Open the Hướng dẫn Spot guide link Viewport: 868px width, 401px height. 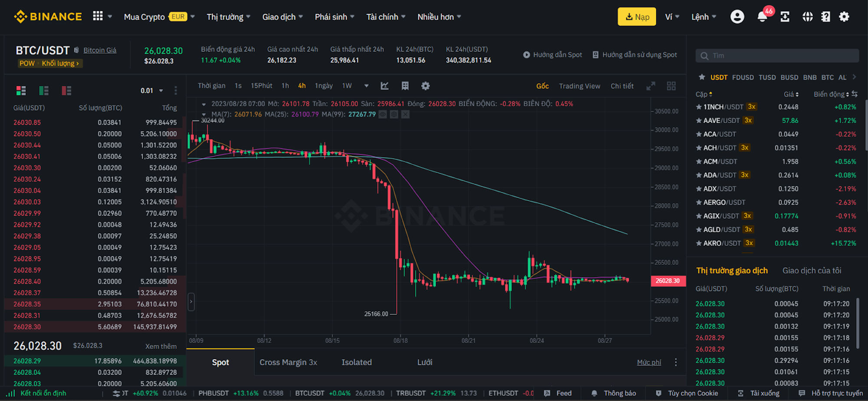coord(552,55)
